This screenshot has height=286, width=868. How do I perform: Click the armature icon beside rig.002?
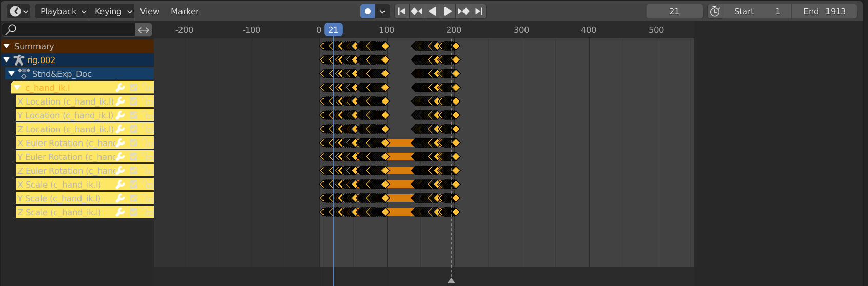click(19, 60)
